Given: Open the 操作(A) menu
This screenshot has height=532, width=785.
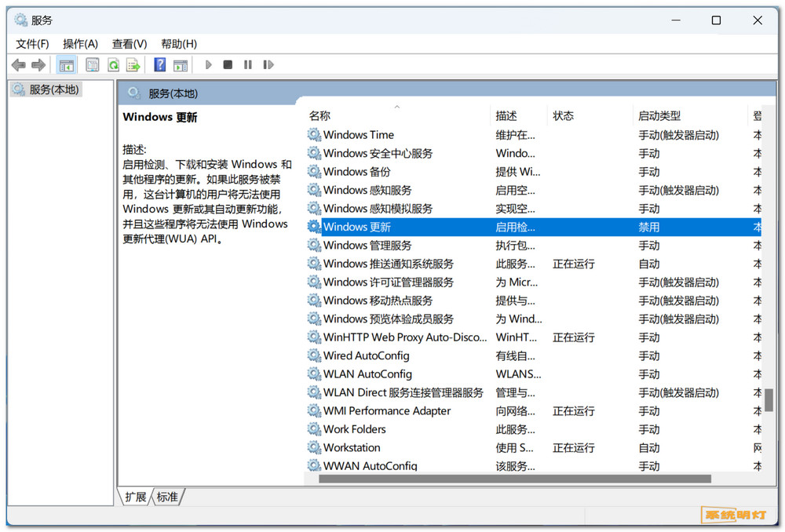Looking at the screenshot, I should tap(81, 43).
